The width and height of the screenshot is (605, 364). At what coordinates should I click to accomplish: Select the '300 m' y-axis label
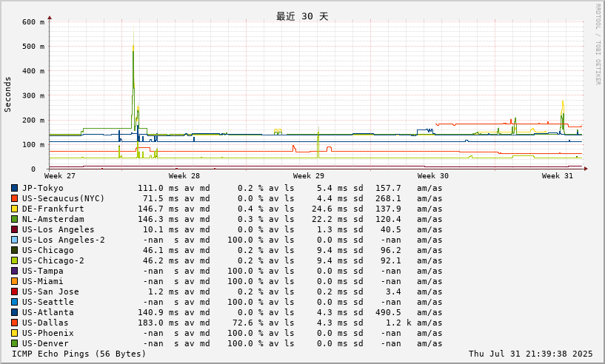[x=33, y=95]
